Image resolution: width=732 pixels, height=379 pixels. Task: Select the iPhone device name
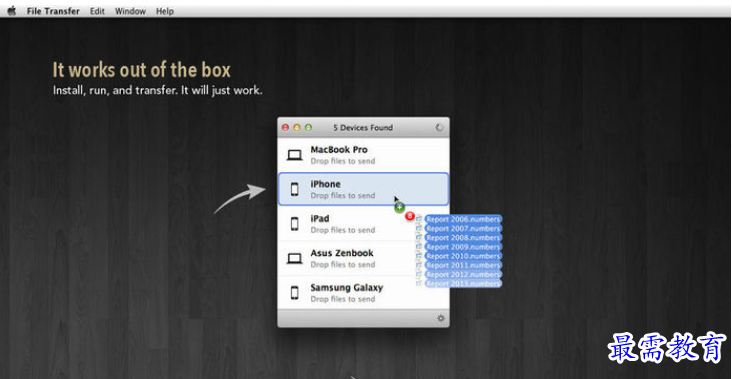[325, 184]
